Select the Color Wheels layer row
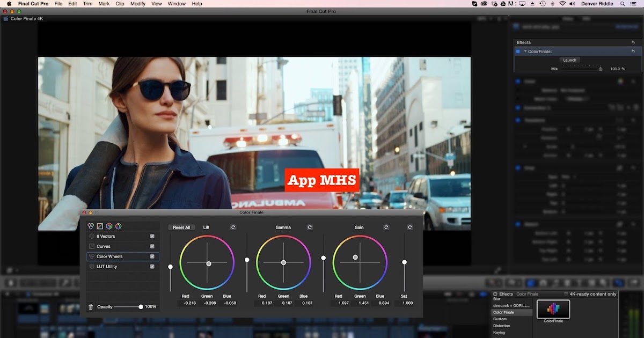The height and width of the screenshot is (338, 644). 123,256
